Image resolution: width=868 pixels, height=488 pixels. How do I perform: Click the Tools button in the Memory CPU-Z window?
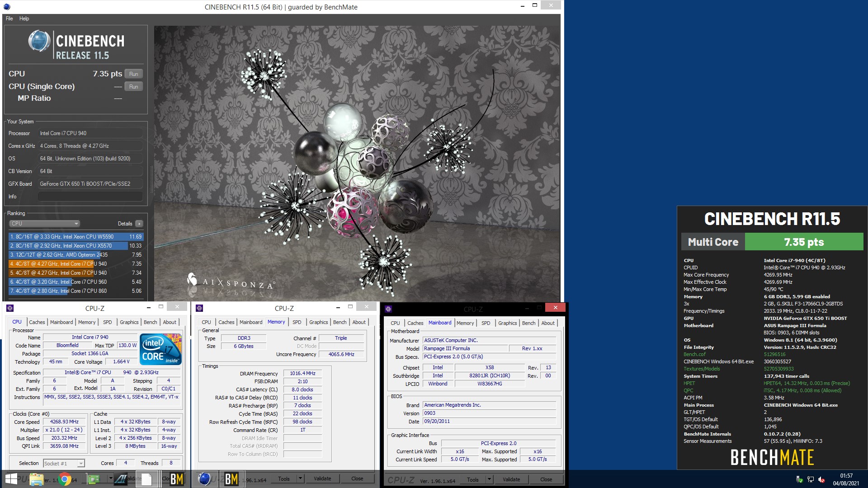[284, 479]
